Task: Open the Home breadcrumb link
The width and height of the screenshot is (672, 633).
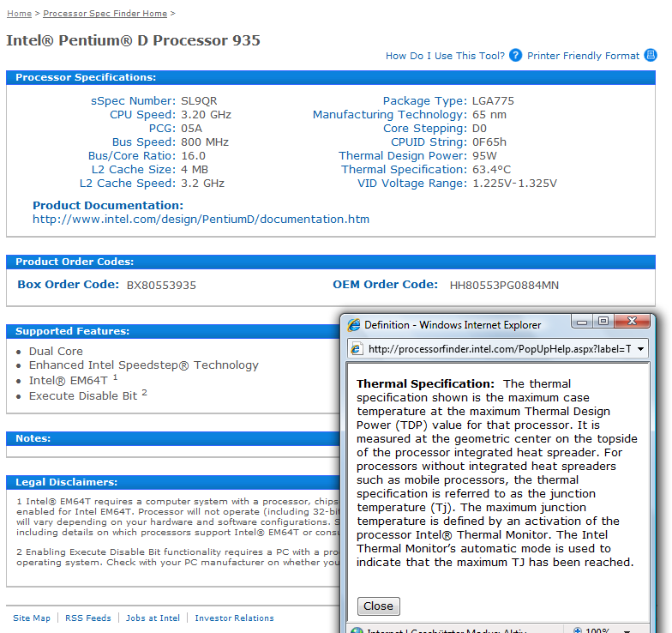Action: (19, 14)
